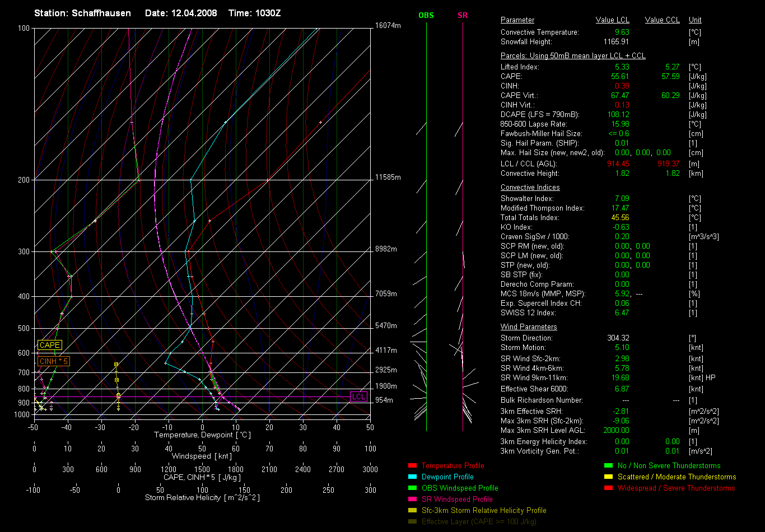Click the Sfc-3km Storm Relative Helicity swatch
The height and width of the screenshot is (532, 765).
412,511
